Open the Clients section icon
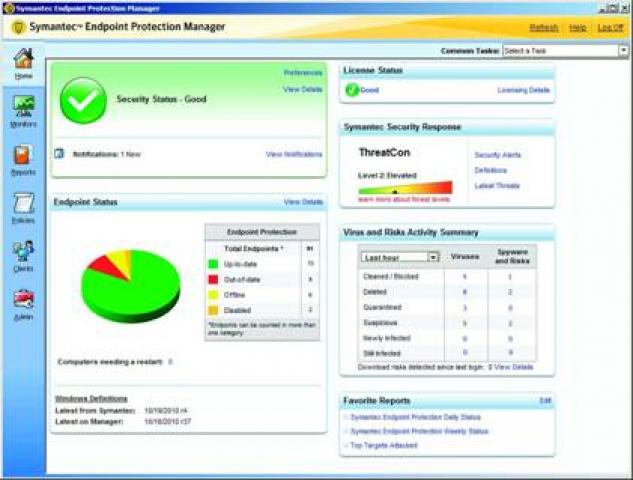 coord(23,251)
